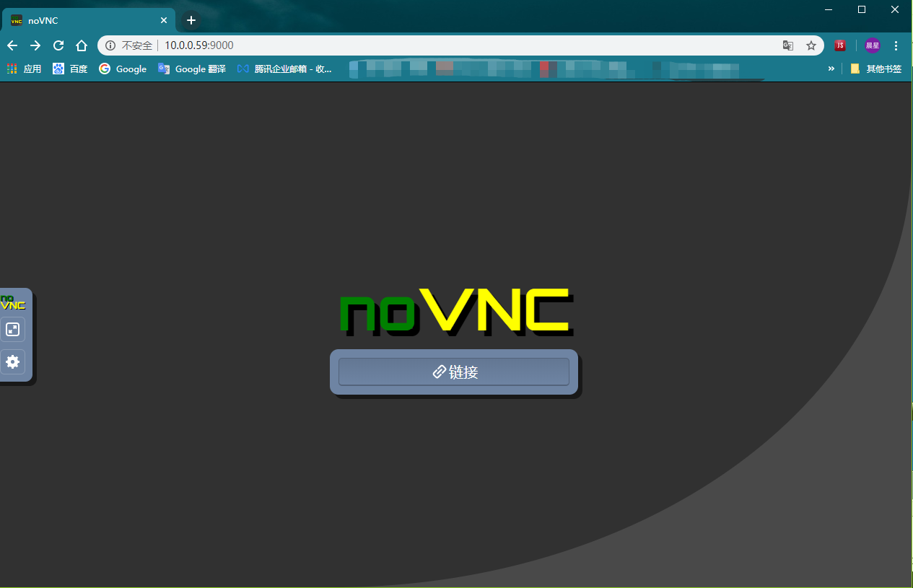Toggle noVNC fullscreen mode in control bar
This screenshot has height=588, width=913.
(x=12, y=330)
